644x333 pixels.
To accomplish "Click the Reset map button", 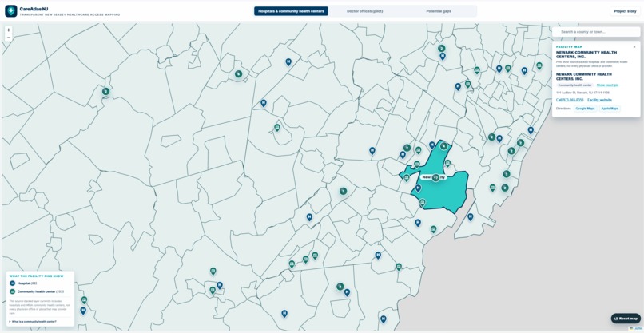I will (626, 318).
